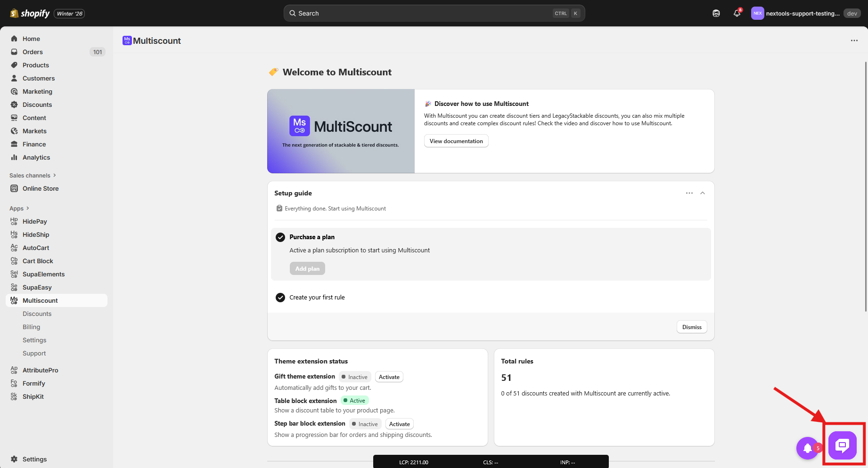Open the Setup guide options menu

click(x=689, y=193)
